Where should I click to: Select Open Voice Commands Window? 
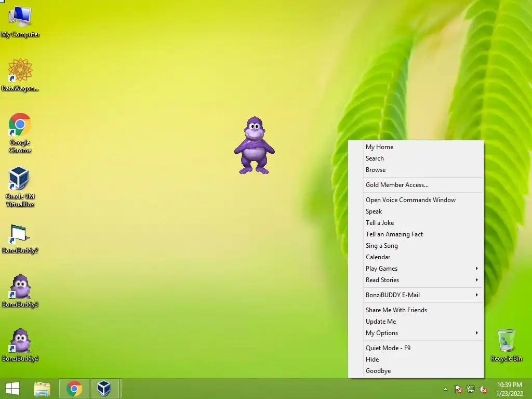(416, 200)
